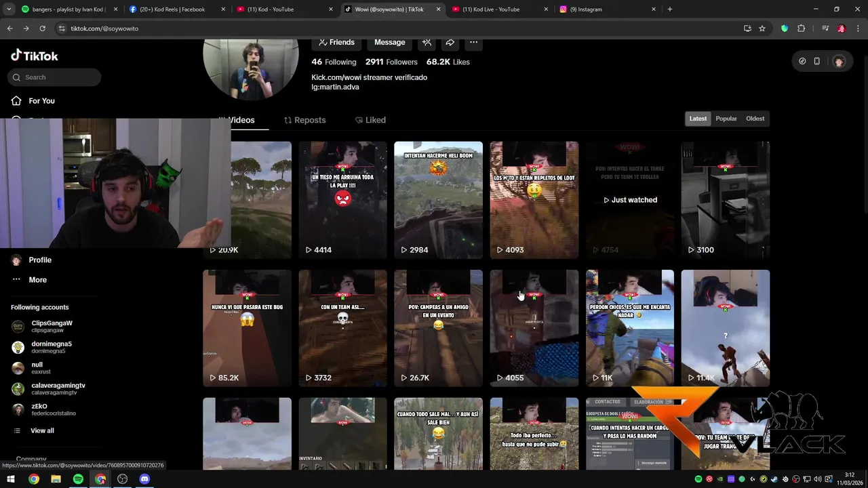Open Discord from the taskbar

(144, 479)
